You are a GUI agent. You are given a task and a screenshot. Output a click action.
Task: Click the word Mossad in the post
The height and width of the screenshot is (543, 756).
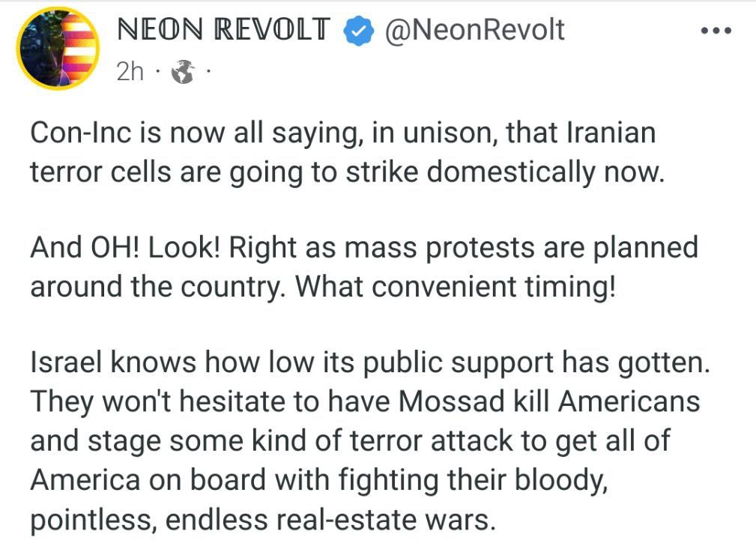(452, 401)
